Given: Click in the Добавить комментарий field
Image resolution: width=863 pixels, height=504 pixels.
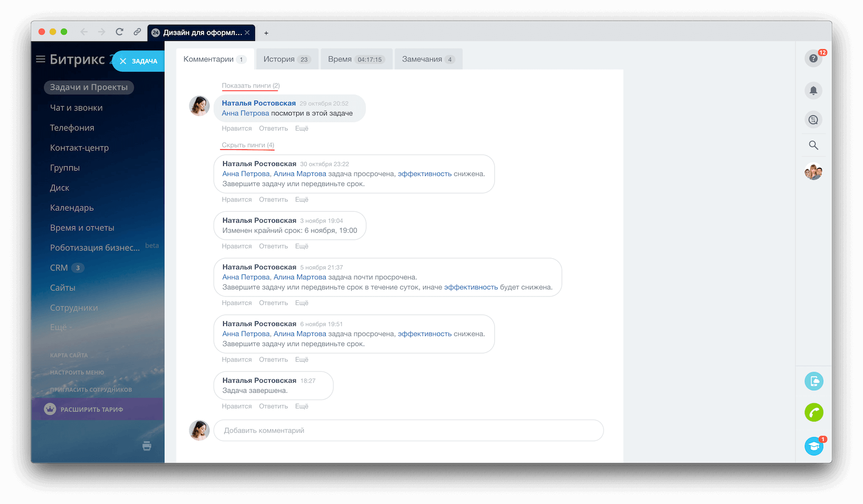Looking at the screenshot, I should tap(408, 431).
